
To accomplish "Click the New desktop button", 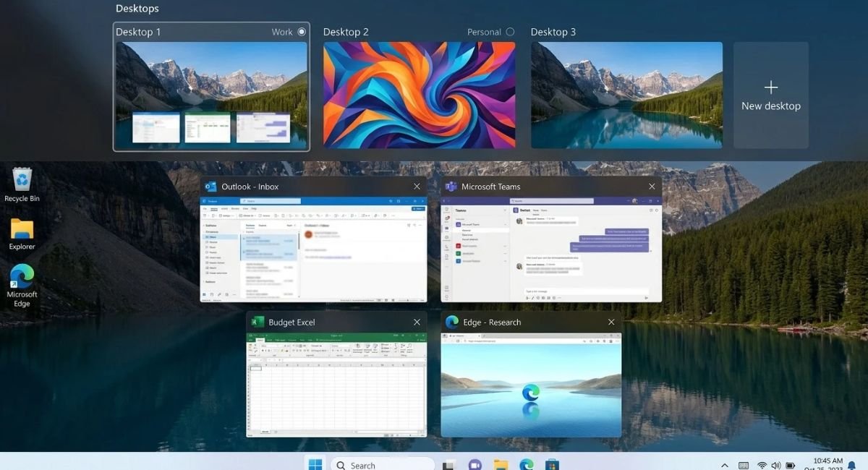I will tap(771, 95).
